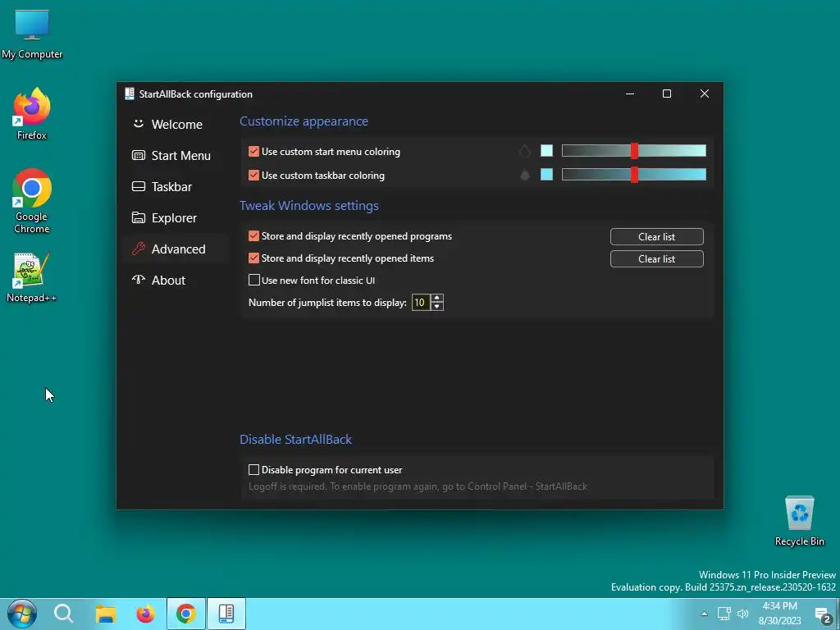Image resolution: width=840 pixels, height=630 pixels.
Task: Click the Explorer folder sidebar icon
Action: pos(138,217)
